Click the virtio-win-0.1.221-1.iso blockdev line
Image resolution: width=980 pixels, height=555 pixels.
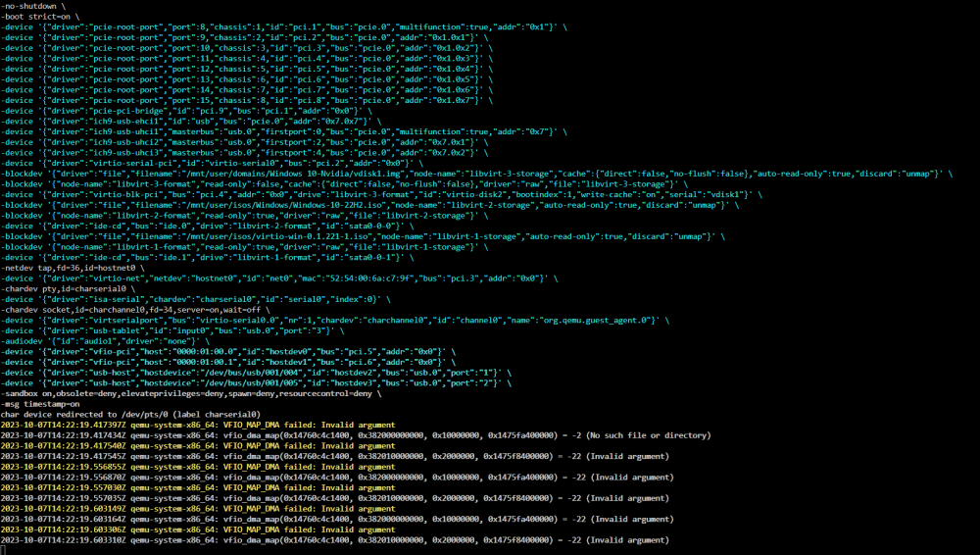point(363,236)
